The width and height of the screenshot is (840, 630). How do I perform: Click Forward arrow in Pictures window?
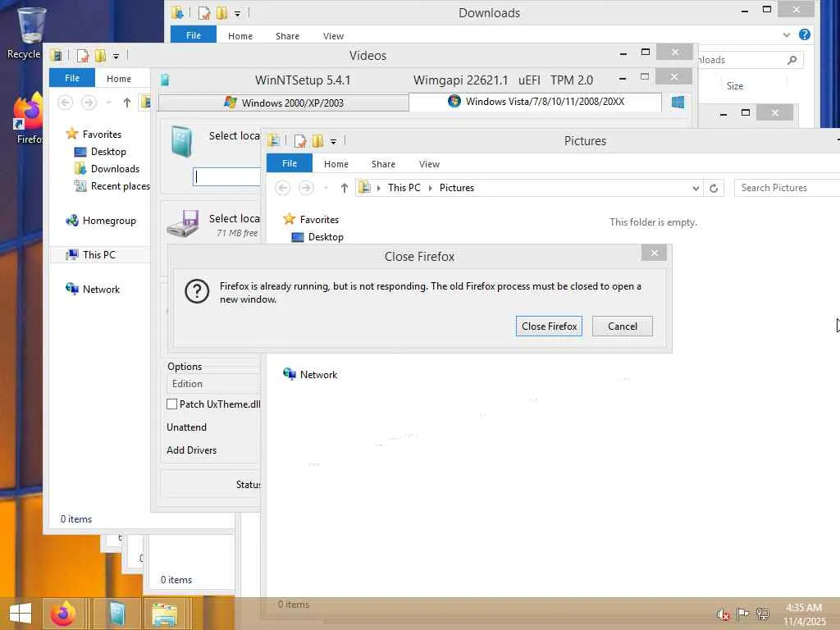(x=306, y=188)
